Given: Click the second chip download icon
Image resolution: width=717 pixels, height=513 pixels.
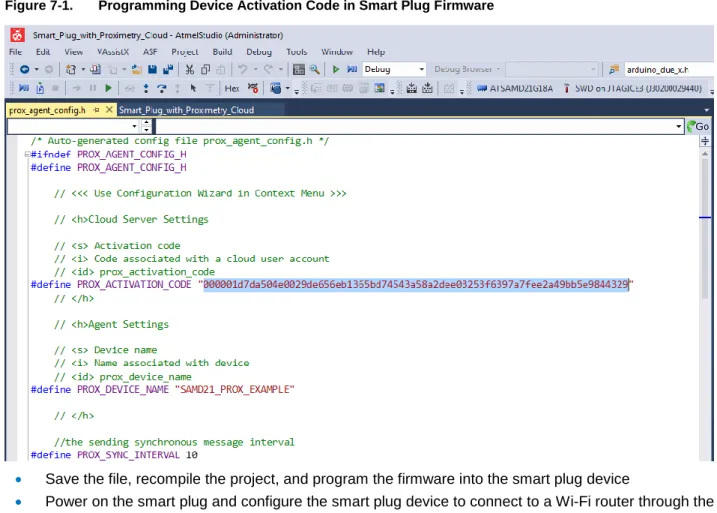Looking at the screenshot, I should point(428,88).
